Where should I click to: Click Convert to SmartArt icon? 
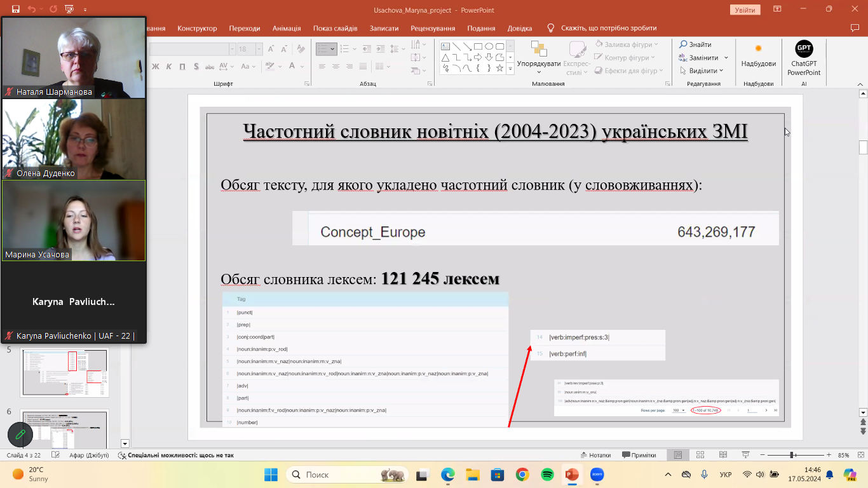click(x=419, y=71)
